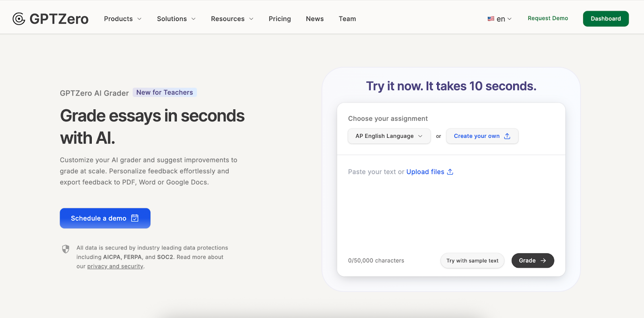Image resolution: width=644 pixels, height=318 pixels.
Task: Go to the Pricing page
Action: click(x=280, y=19)
